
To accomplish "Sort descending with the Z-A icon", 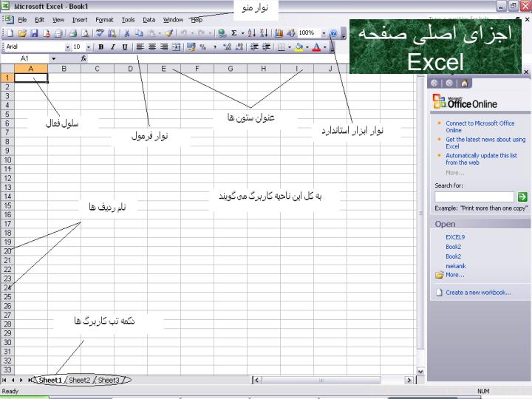I will pyautogui.click(x=264, y=33).
